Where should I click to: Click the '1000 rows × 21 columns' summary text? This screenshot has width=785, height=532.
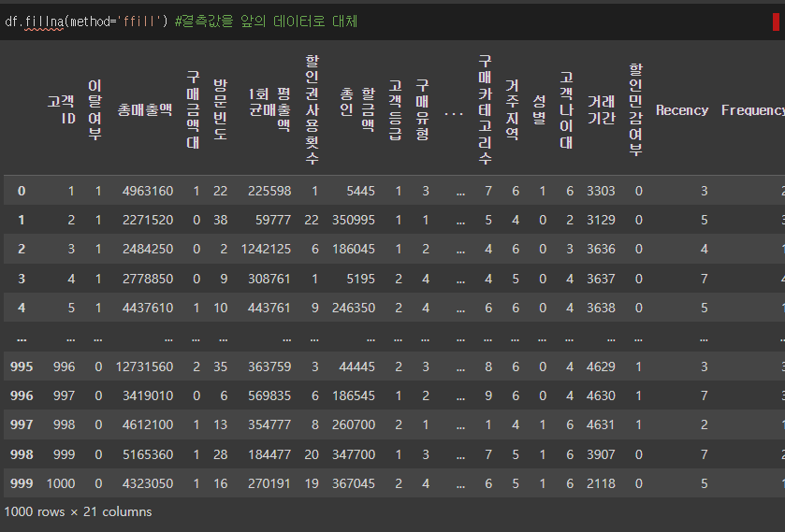pyautogui.click(x=78, y=512)
